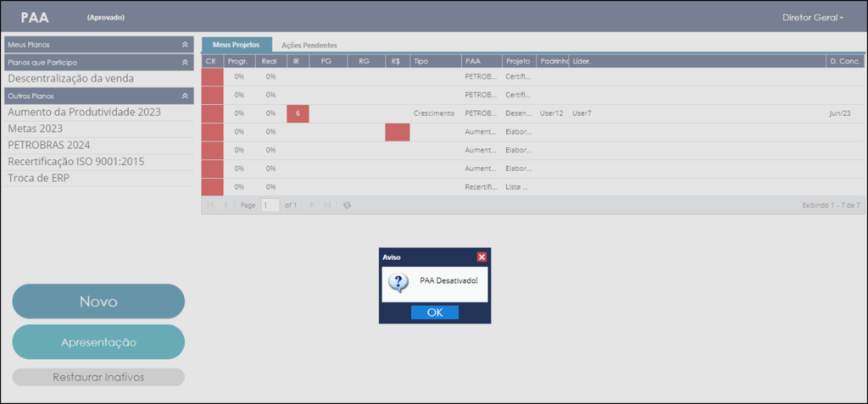
Task: Go to first page arrow icon
Action: tap(210, 205)
